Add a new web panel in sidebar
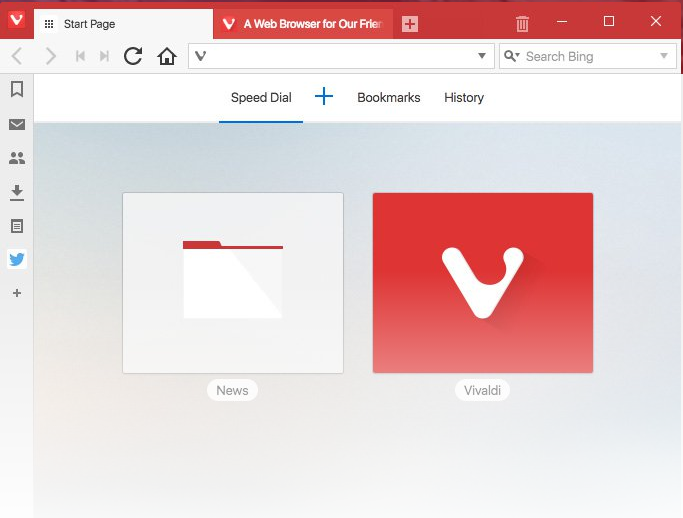 [x=17, y=293]
